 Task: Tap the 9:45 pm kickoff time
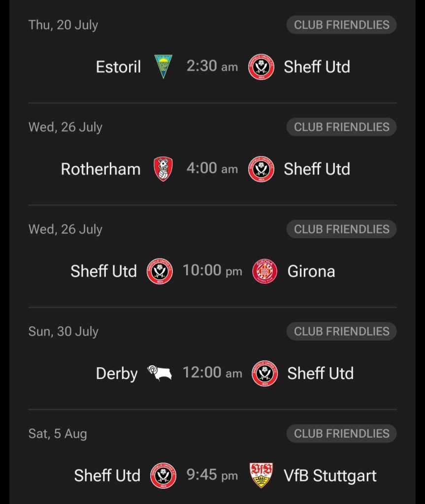pyautogui.click(x=212, y=475)
